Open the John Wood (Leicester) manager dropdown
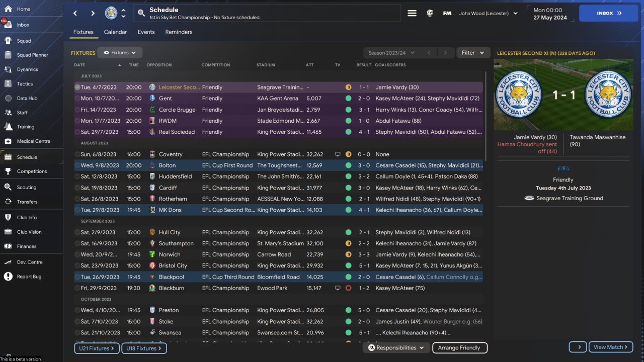Screen dimensions: 644x362 (x=488, y=14)
